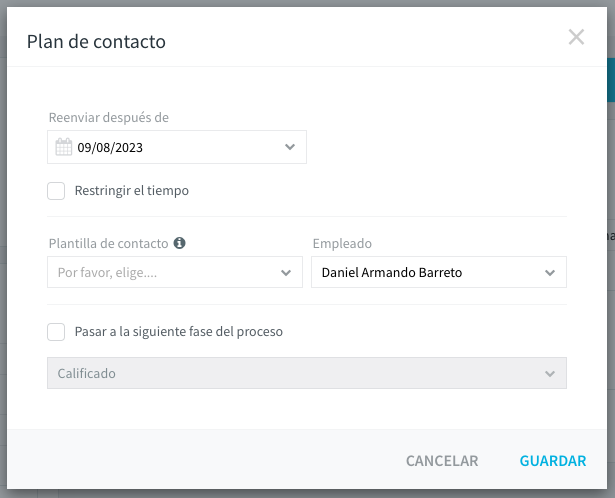Screen dimensions: 615x498
Task: Open the Calificado phase dropdown
Action: (x=307, y=373)
